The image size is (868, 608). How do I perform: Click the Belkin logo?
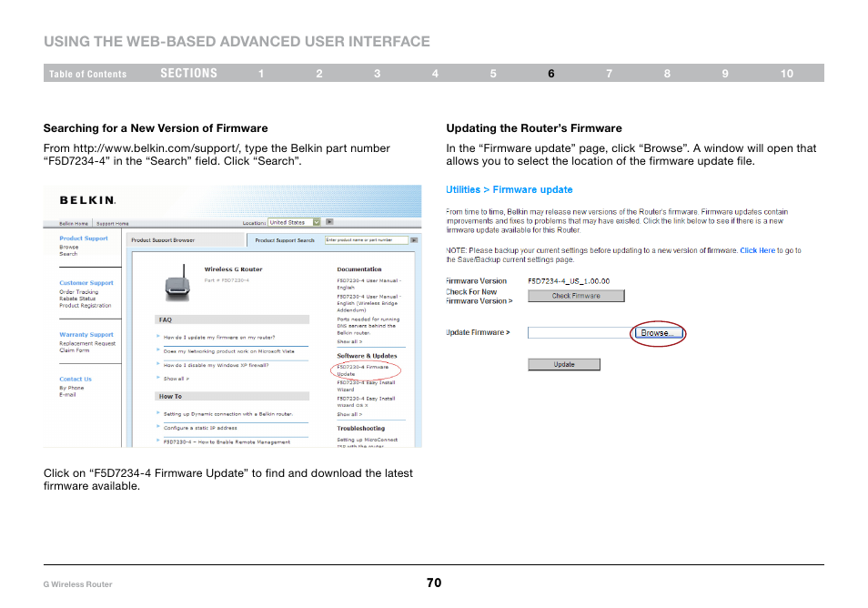click(x=87, y=200)
